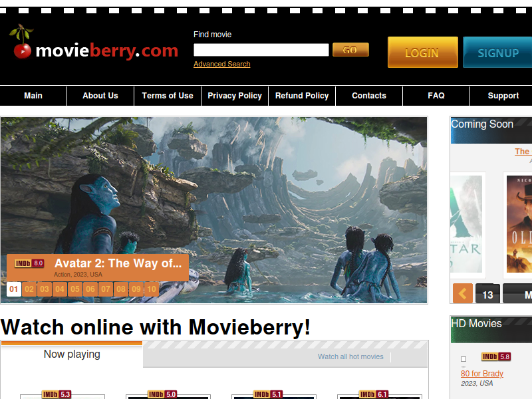Click the GO search button
The height and width of the screenshot is (399, 532).
[x=350, y=49]
